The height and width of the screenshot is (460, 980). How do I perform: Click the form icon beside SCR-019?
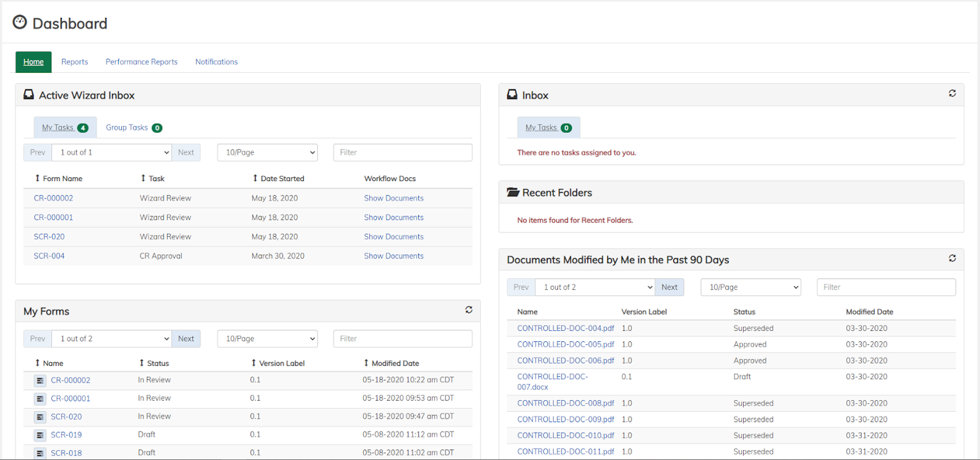click(x=40, y=435)
